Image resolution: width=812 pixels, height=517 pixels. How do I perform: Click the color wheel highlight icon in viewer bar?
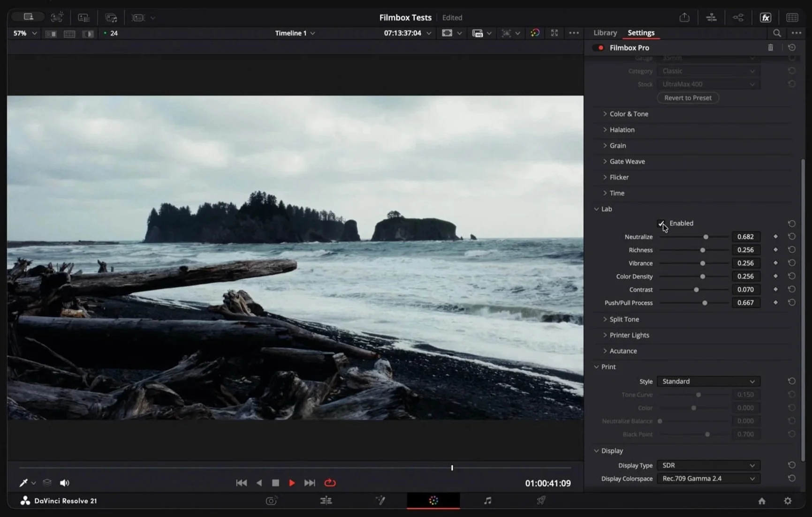pos(535,33)
